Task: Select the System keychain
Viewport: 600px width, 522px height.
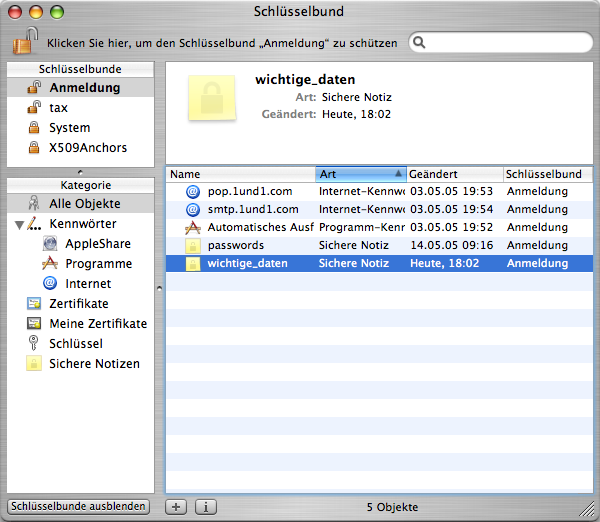Action: [x=69, y=128]
